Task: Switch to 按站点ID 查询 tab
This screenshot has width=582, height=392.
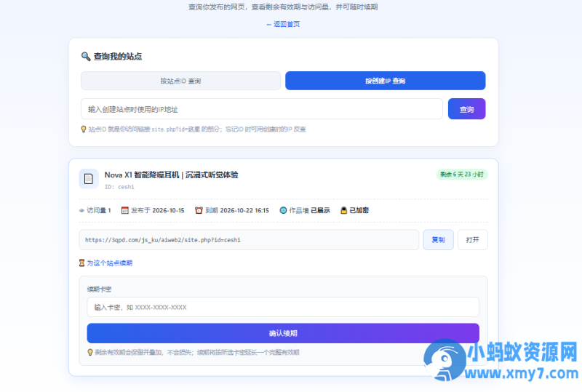Action: point(180,81)
